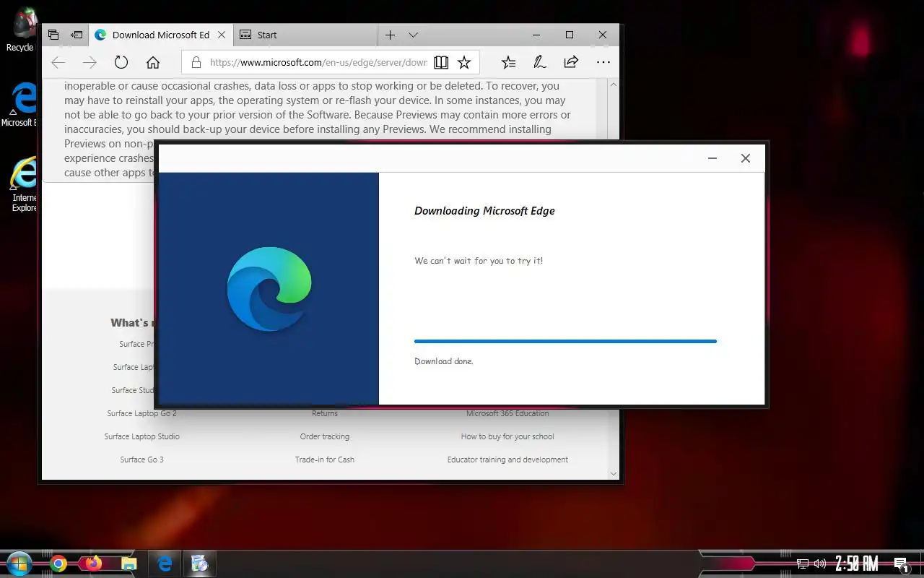924x578 pixels.
Task: Click the page scrollbar up arrow
Action: point(614,85)
